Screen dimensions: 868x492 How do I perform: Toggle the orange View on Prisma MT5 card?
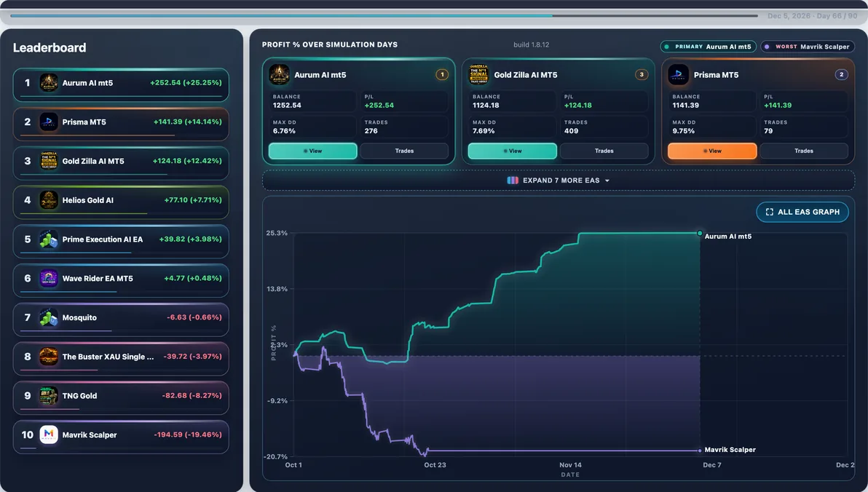712,151
